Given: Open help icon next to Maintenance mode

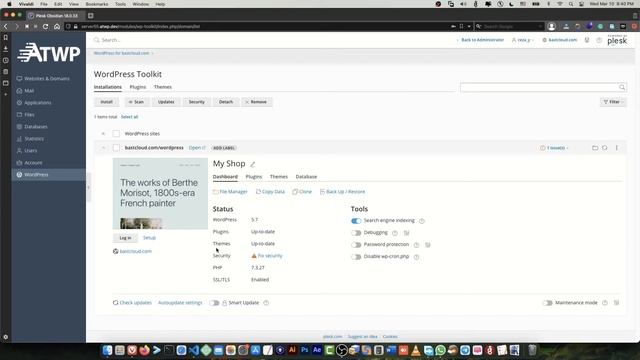Looking at the screenshot, I should pos(605,303).
